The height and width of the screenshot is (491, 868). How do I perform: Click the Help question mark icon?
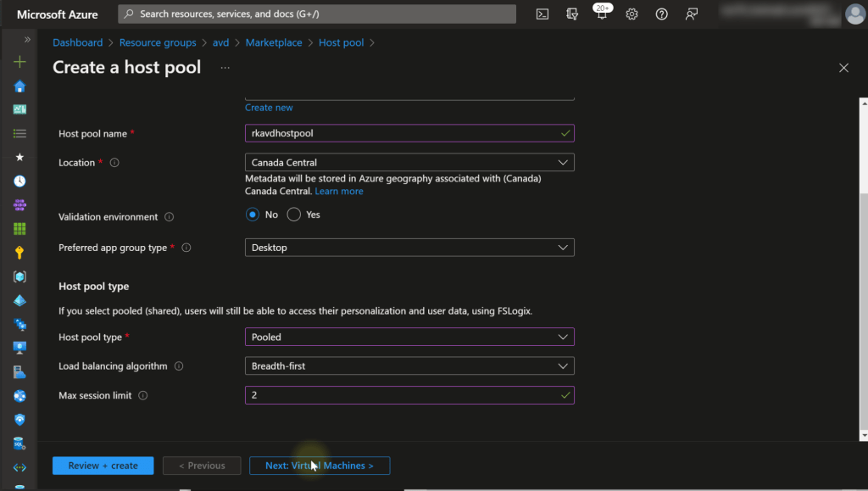[662, 14]
